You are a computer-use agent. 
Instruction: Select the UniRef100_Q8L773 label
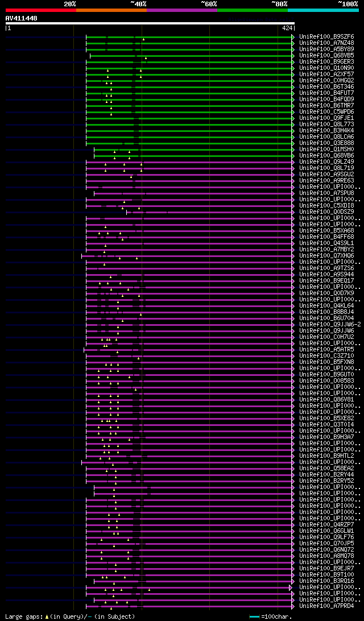pyautogui.click(x=327, y=125)
